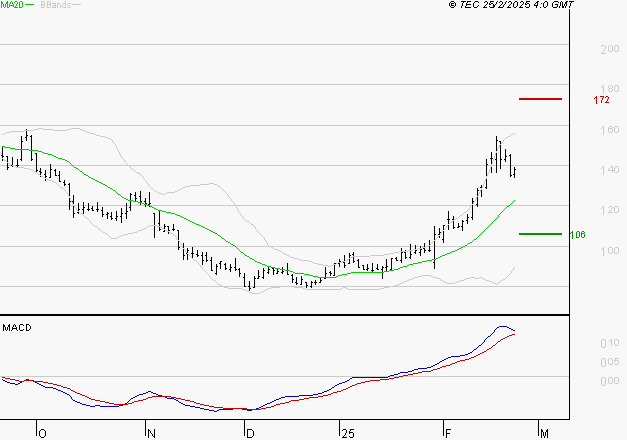
Task: Click the red 172 resistance line
Action: point(540,99)
